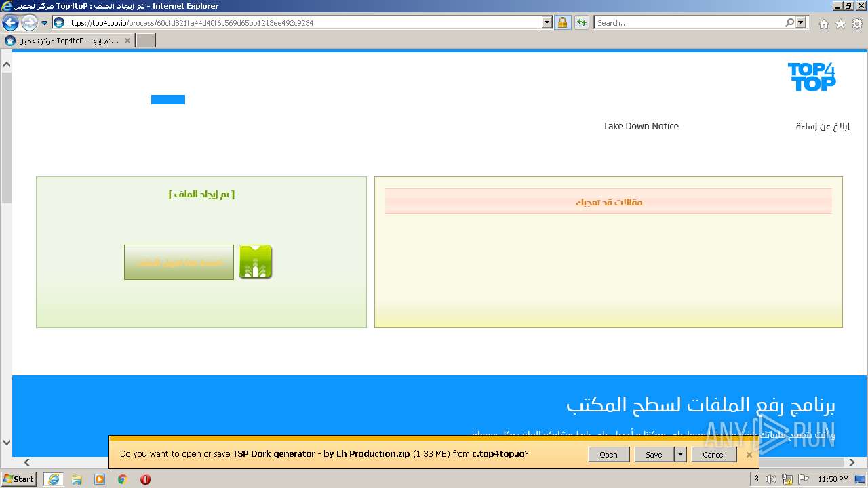
Task: Click the browser Back button
Action: (x=11, y=22)
